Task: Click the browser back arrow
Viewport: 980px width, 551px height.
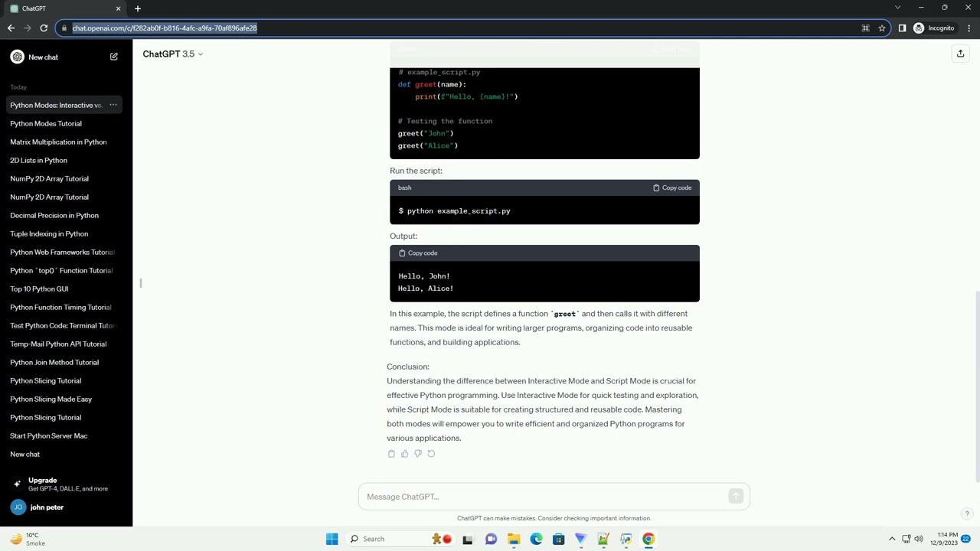Action: 11,28
